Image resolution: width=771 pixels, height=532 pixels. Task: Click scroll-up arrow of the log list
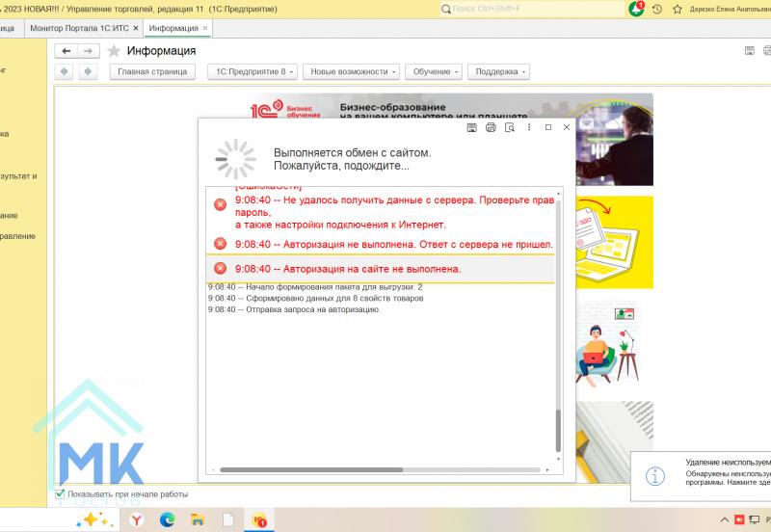point(558,194)
